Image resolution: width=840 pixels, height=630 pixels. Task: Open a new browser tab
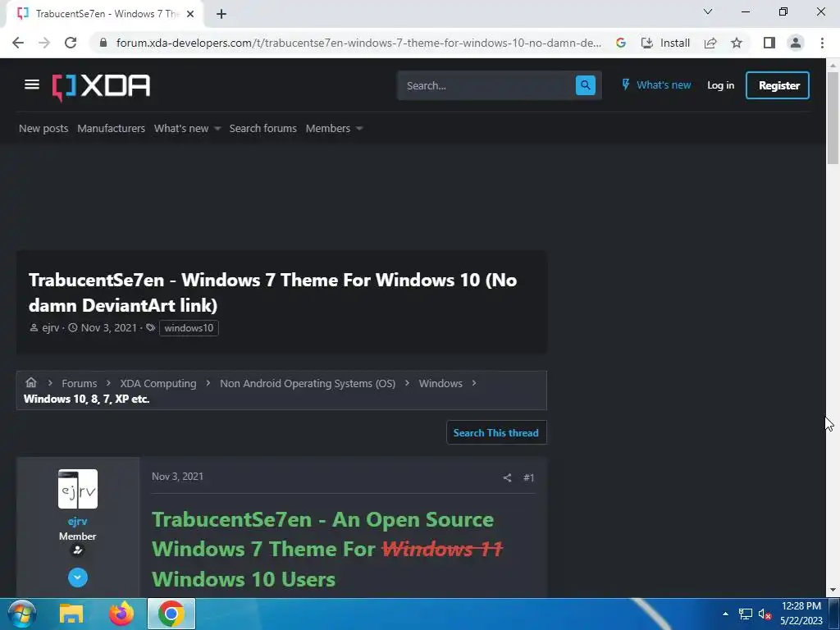(x=221, y=14)
